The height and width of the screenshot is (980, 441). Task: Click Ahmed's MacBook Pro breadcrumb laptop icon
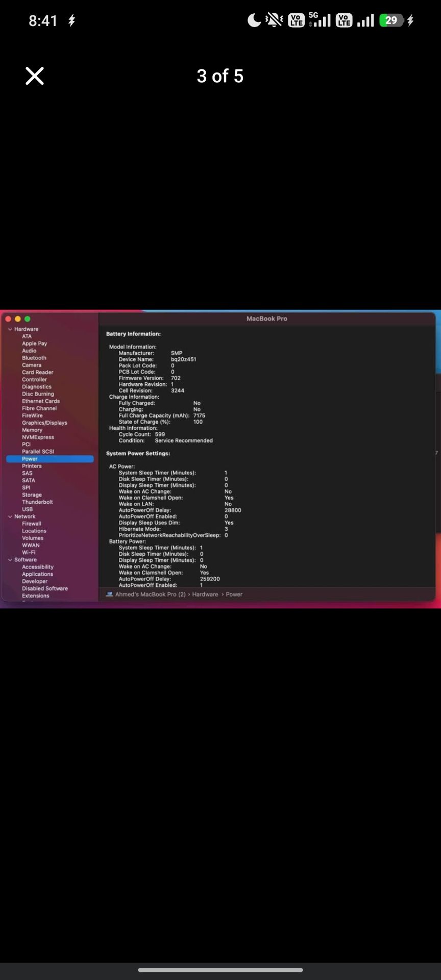pyautogui.click(x=109, y=594)
